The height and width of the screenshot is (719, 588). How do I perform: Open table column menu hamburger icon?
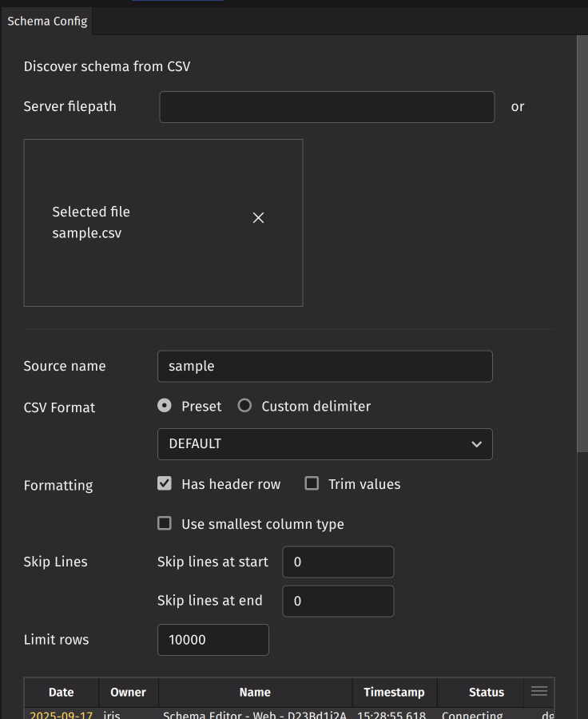click(539, 691)
